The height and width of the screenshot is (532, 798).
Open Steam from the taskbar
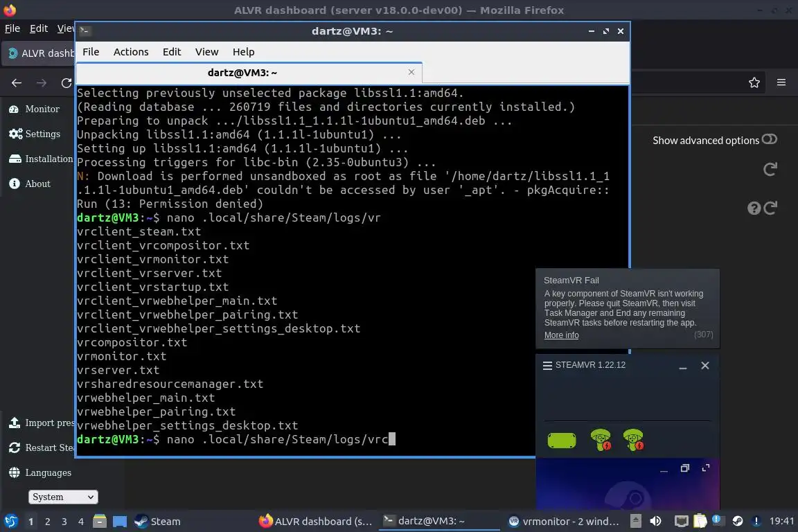pyautogui.click(x=157, y=522)
